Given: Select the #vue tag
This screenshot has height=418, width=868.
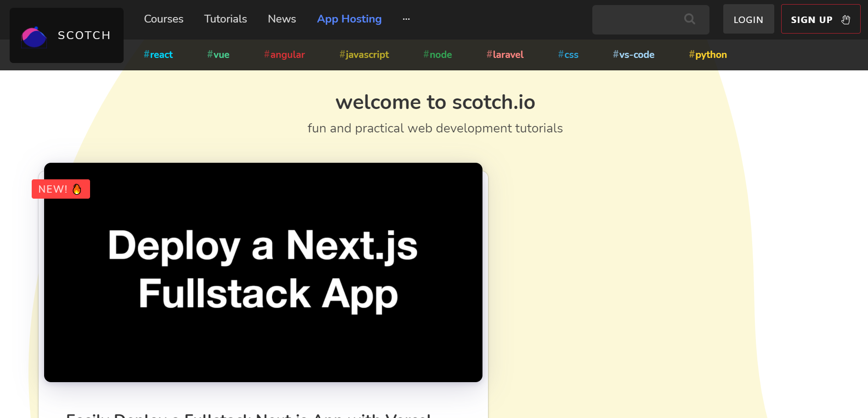Looking at the screenshot, I should pos(218,54).
